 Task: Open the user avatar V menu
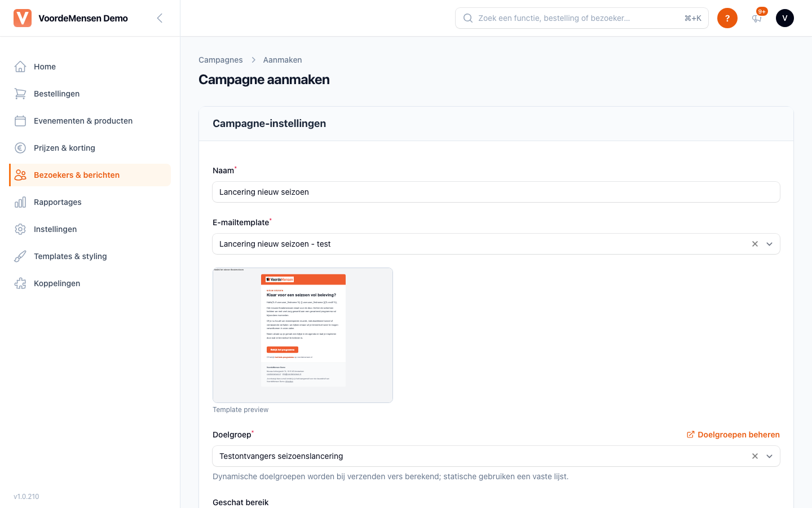coord(785,18)
